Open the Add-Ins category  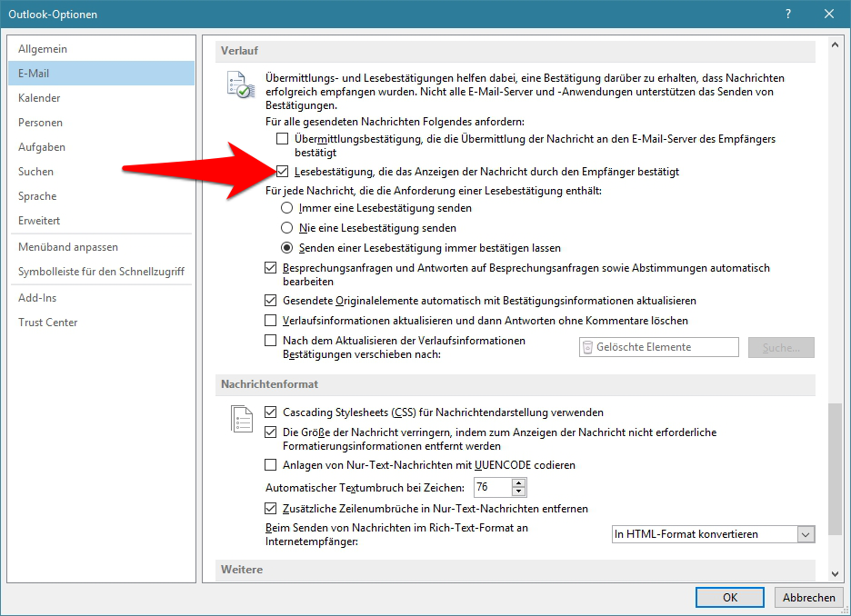pyautogui.click(x=102, y=298)
